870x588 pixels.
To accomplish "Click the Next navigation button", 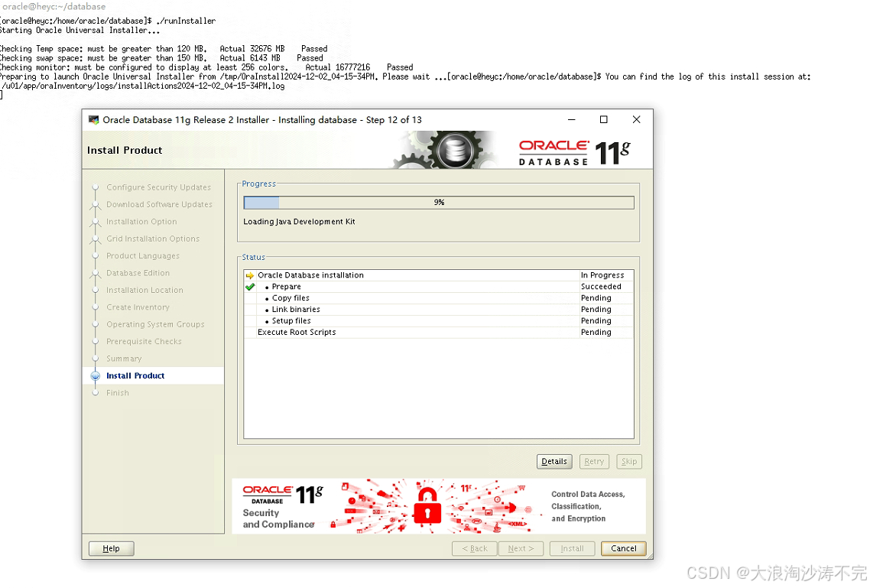I will click(521, 548).
